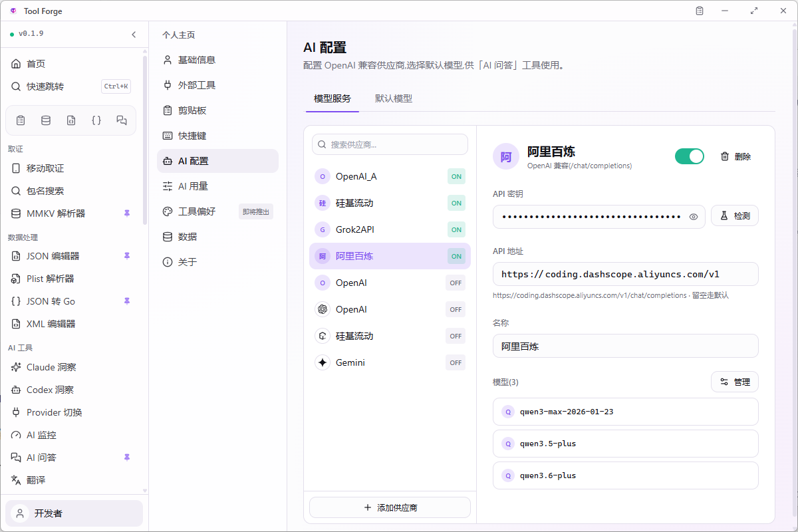Viewport: 798px width, 532px height.
Task: Go to 关于 about page
Action: click(217, 262)
